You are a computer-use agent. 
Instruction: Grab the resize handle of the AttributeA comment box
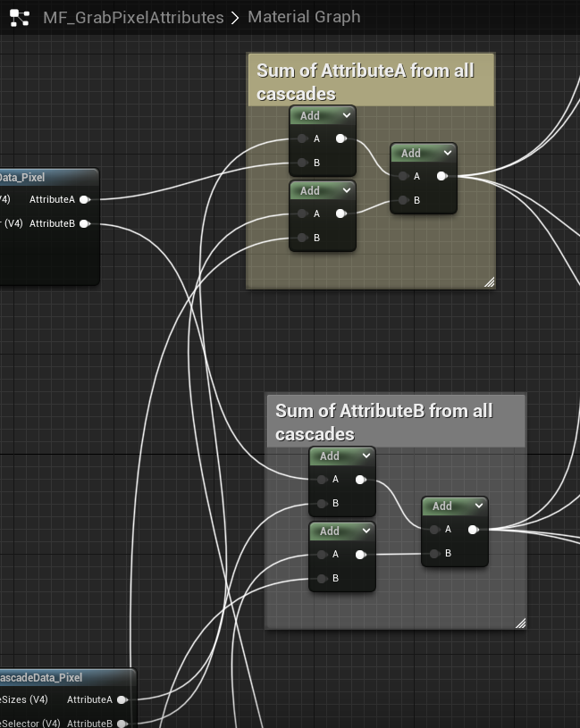click(x=489, y=282)
